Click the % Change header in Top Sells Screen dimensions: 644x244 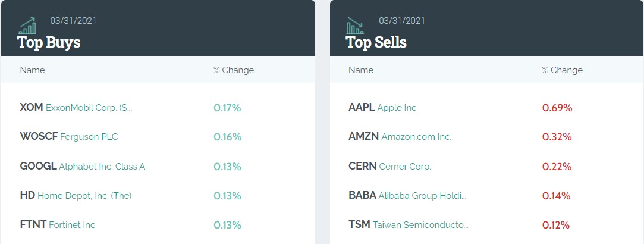pos(563,70)
